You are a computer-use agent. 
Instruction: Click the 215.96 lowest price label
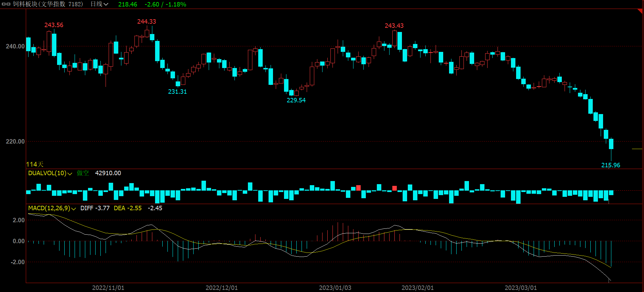611,165
